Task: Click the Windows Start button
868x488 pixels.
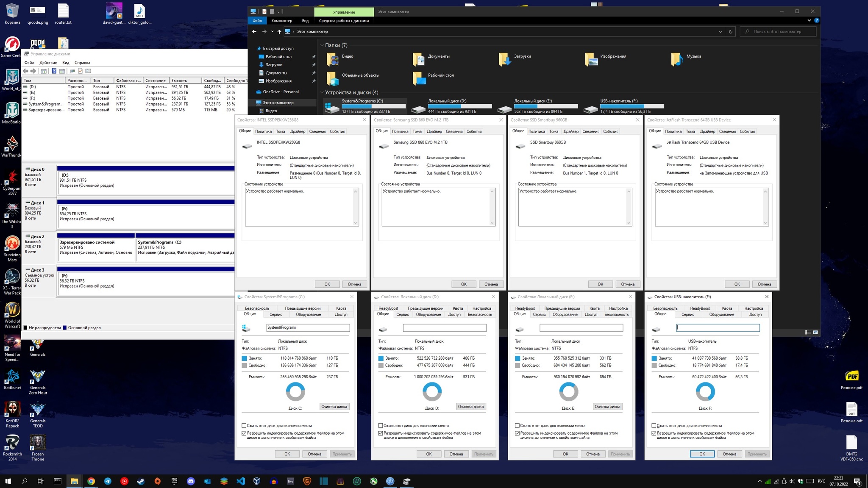Action: point(8,481)
